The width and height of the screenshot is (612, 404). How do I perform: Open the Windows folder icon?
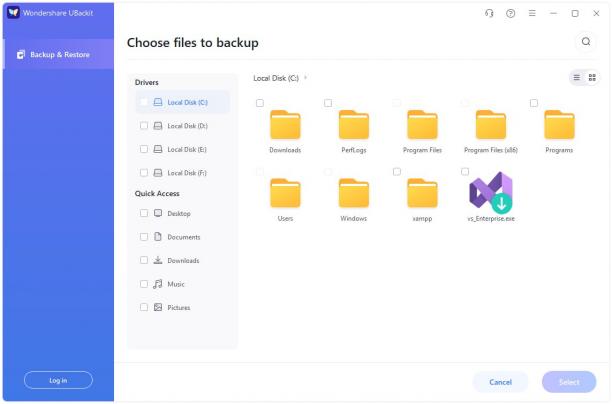354,193
